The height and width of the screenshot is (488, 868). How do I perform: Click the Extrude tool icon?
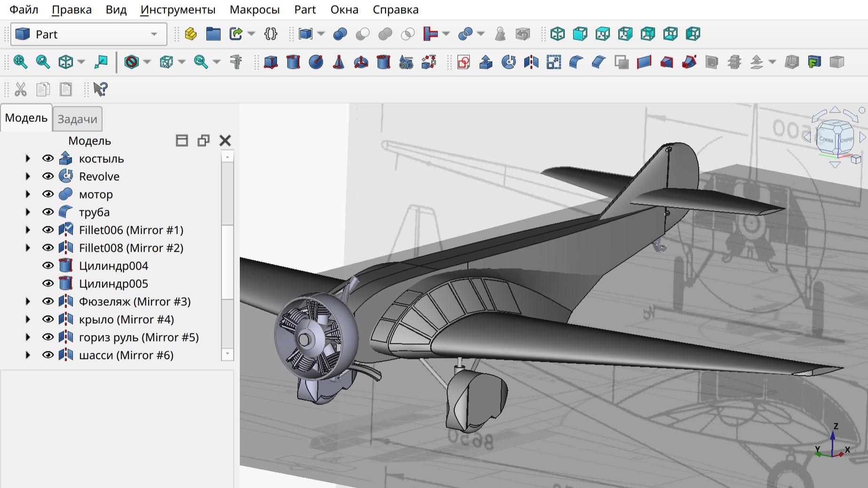click(486, 62)
